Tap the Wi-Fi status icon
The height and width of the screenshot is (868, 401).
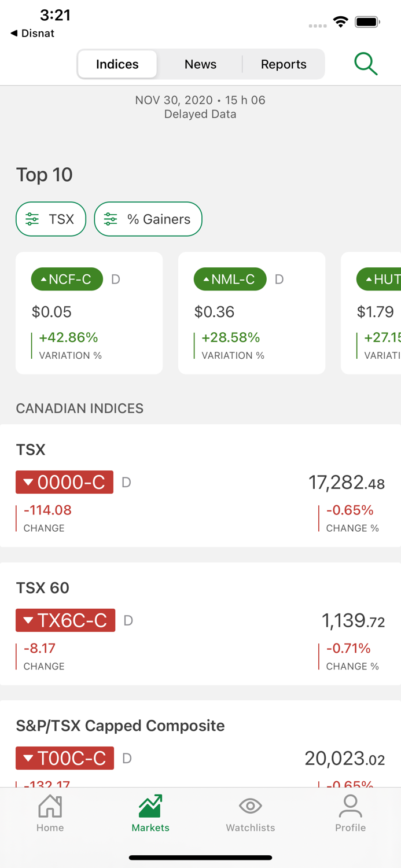pos(340,21)
